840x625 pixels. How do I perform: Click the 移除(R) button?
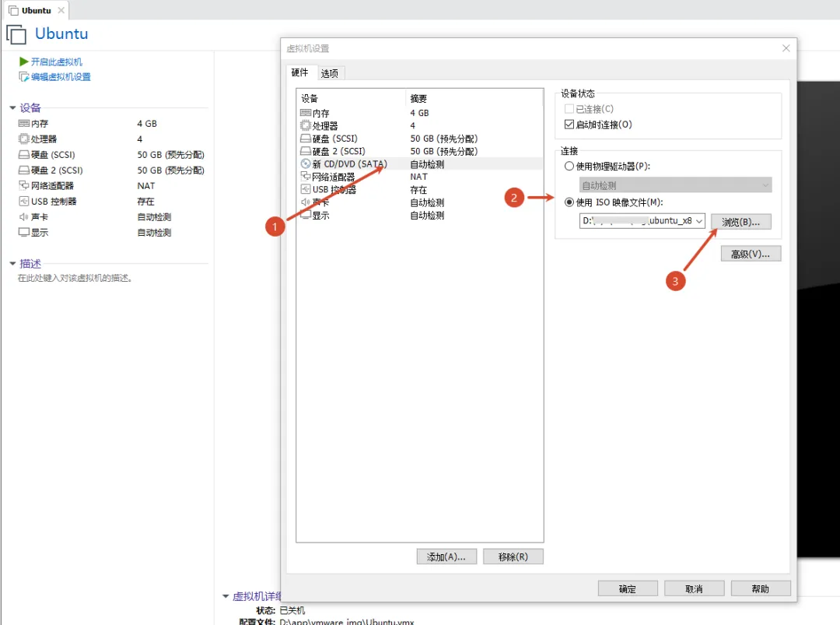click(x=513, y=557)
